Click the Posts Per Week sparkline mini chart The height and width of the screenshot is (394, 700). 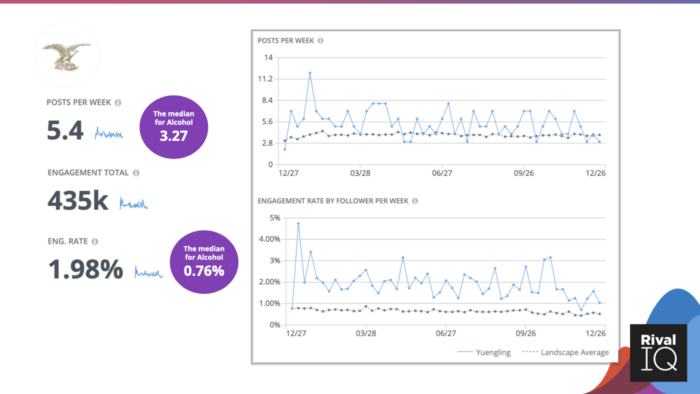point(109,133)
